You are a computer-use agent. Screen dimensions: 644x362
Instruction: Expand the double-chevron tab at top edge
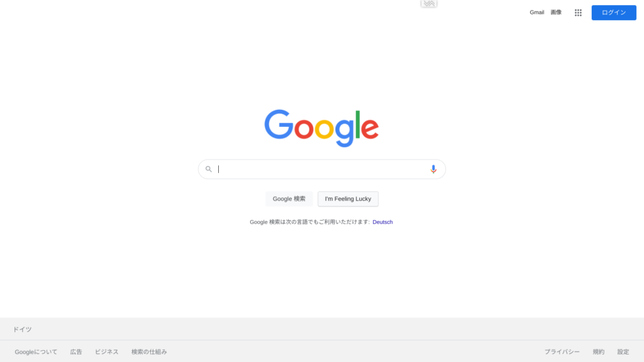429,3
